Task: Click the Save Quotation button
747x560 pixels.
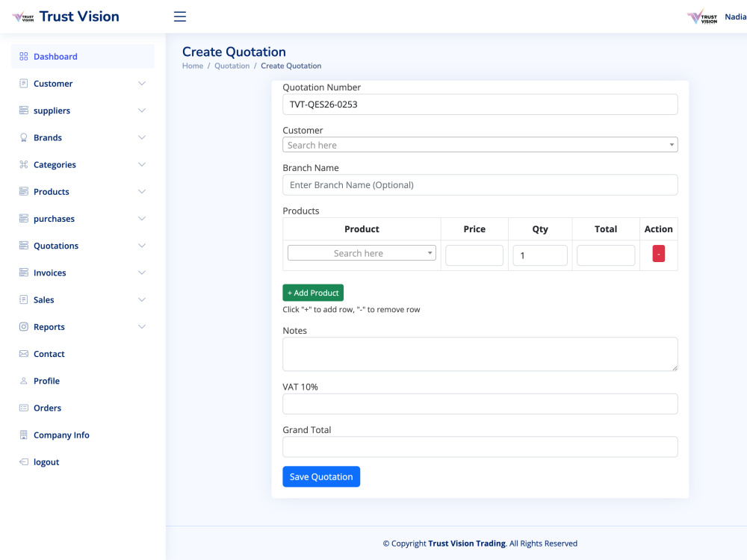Action: 321,476
